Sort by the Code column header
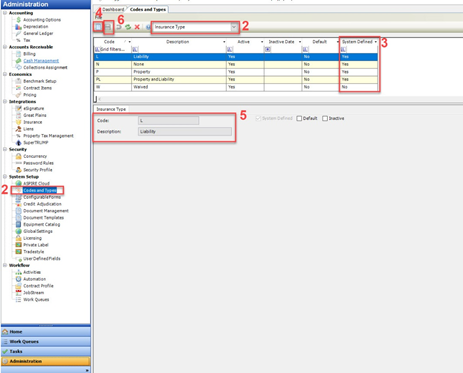This screenshot has height=373, width=463. click(109, 42)
